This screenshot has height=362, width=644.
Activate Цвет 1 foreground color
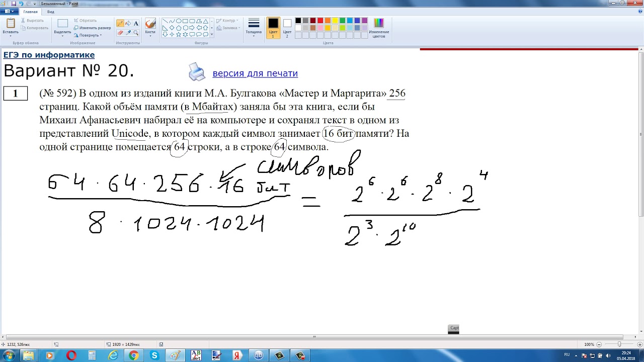(273, 28)
